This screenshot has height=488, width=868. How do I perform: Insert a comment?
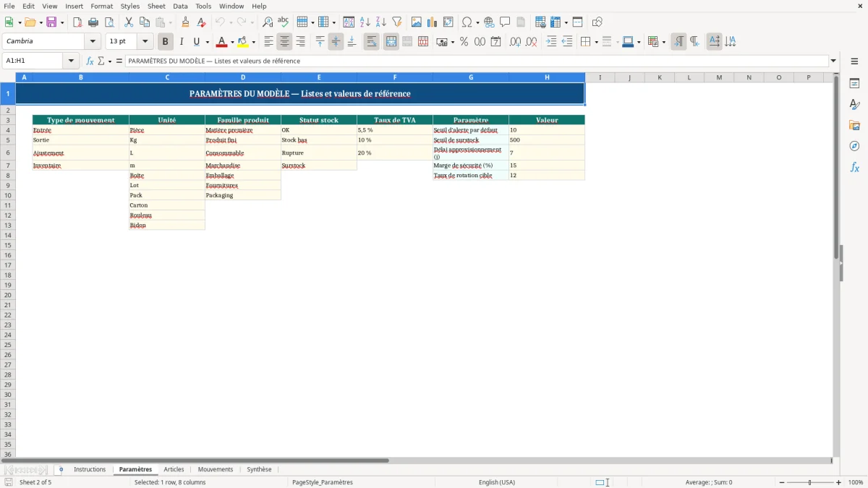pyautogui.click(x=506, y=22)
